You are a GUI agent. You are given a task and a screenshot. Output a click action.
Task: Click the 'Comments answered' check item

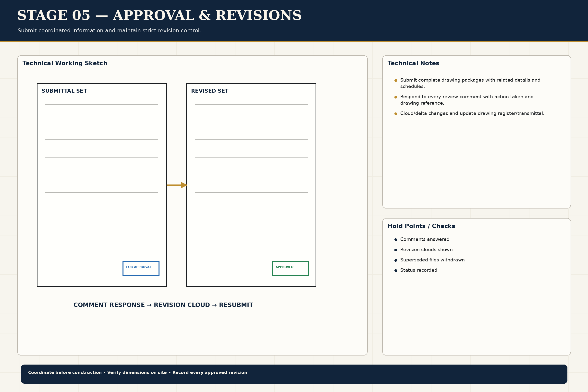click(425, 239)
